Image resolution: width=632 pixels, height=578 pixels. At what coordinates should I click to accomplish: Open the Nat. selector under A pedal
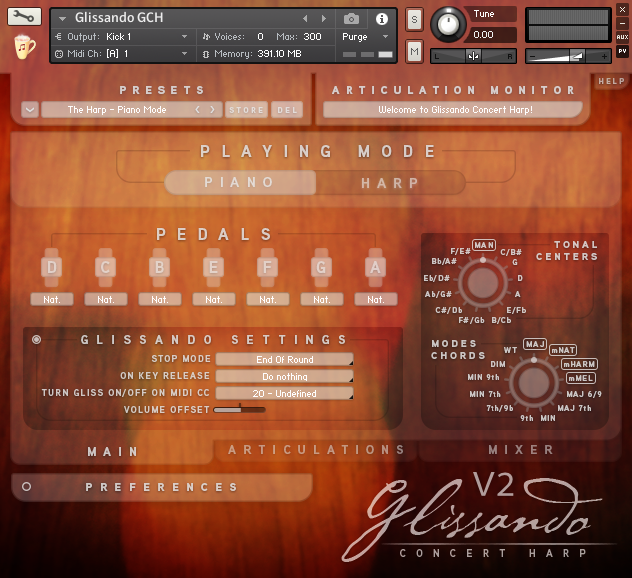[x=376, y=299]
